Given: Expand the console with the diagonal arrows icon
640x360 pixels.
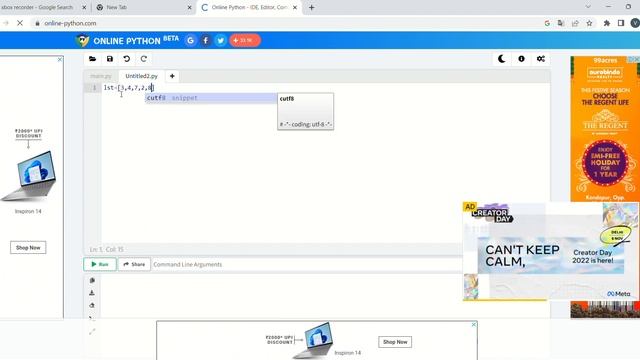Looking at the screenshot, I should coord(92,332).
